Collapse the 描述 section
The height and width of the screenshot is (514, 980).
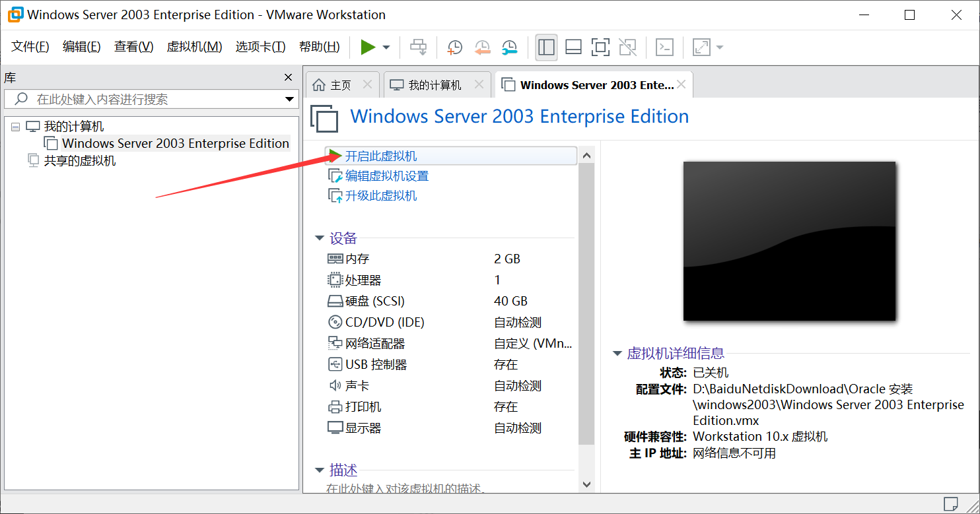(320, 470)
